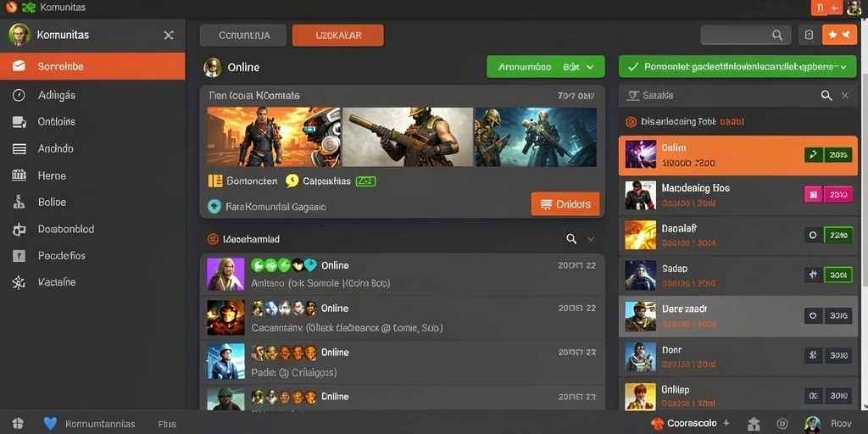This screenshot has width=868, height=434.
Task: Toggle the green 2240 badge on Dapalaf row
Action: 838,235
